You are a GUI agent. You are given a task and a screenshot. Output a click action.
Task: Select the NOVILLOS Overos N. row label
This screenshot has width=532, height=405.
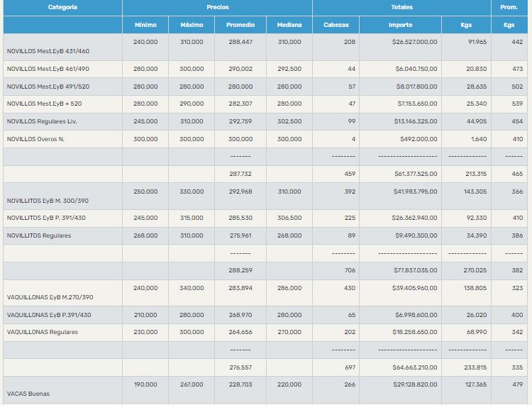click(x=35, y=139)
